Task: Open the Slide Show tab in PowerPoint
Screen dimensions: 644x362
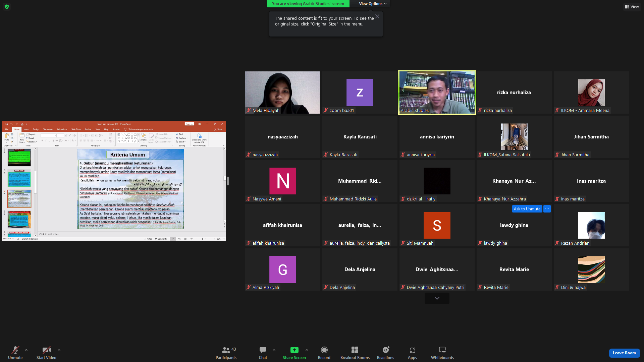Action: pyautogui.click(x=76, y=129)
